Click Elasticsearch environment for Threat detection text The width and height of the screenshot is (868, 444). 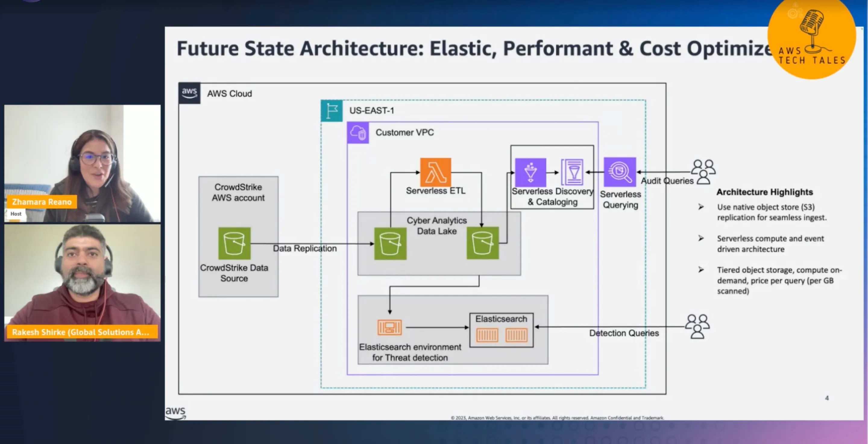[x=410, y=352]
